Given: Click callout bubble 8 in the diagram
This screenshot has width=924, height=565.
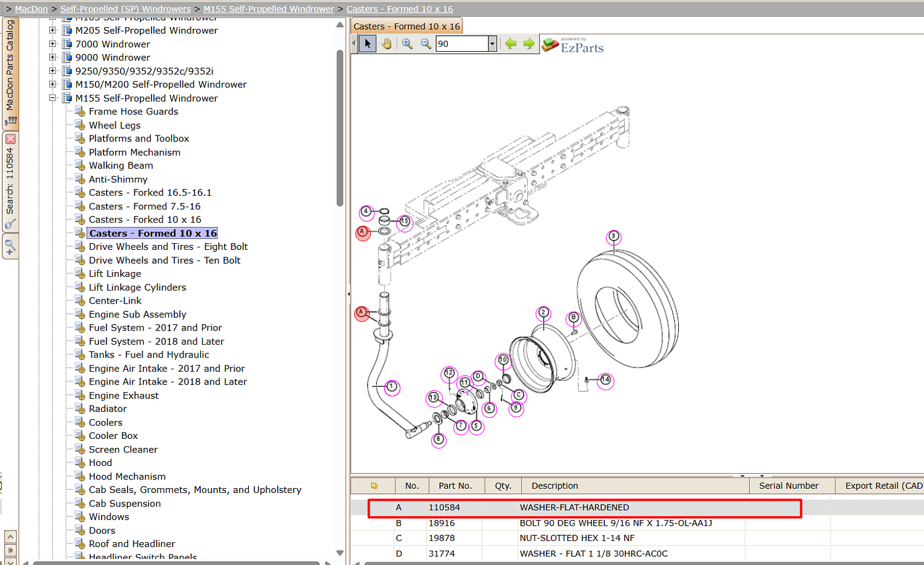Looking at the screenshot, I should click(439, 439).
